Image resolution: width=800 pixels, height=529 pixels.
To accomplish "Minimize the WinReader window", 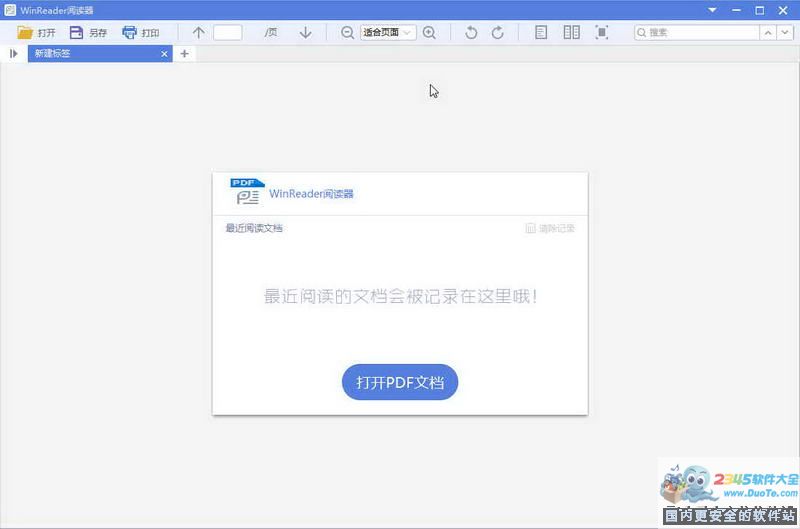I will coord(736,10).
